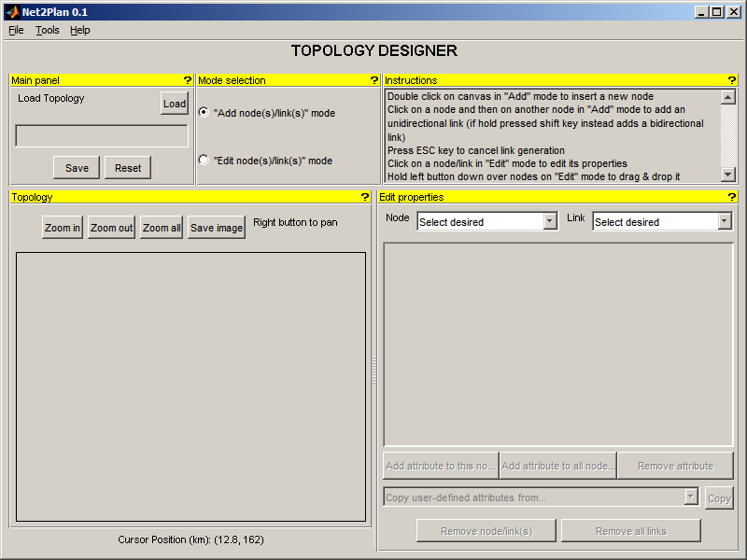Screen dimensions: 747x560
Task: Click "Add attribute to this no..." button
Action: [x=441, y=466]
